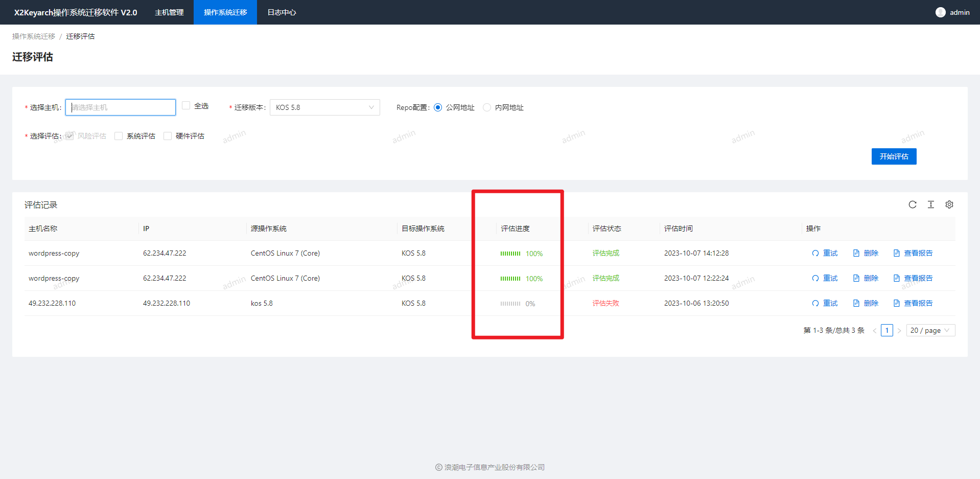Click the 评估进度 column header
This screenshot has width=980, height=479.
coord(515,229)
